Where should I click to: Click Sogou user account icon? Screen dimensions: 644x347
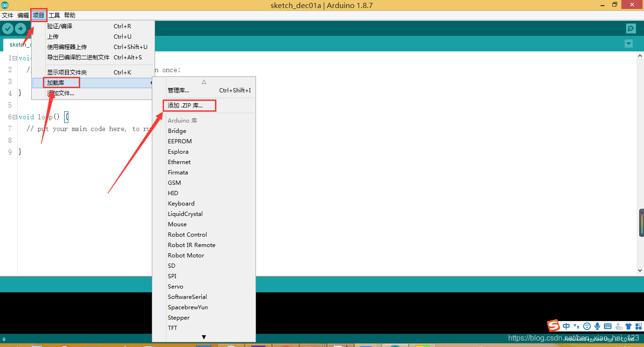pyautogui.click(x=619, y=326)
